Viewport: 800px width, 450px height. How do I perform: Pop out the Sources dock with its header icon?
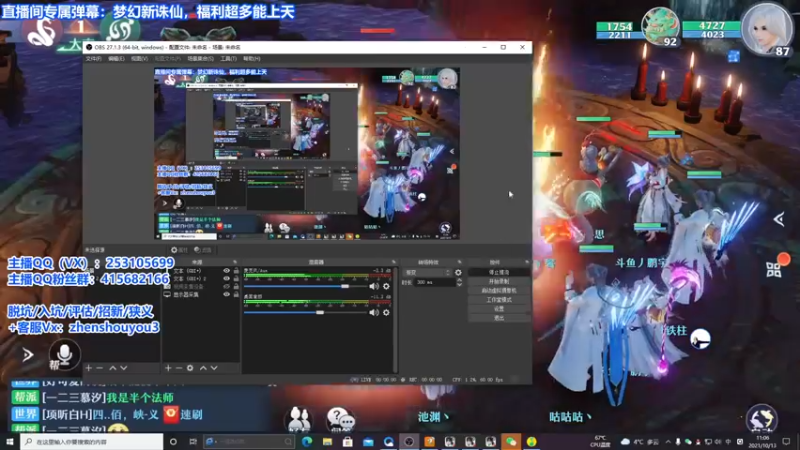(235, 262)
